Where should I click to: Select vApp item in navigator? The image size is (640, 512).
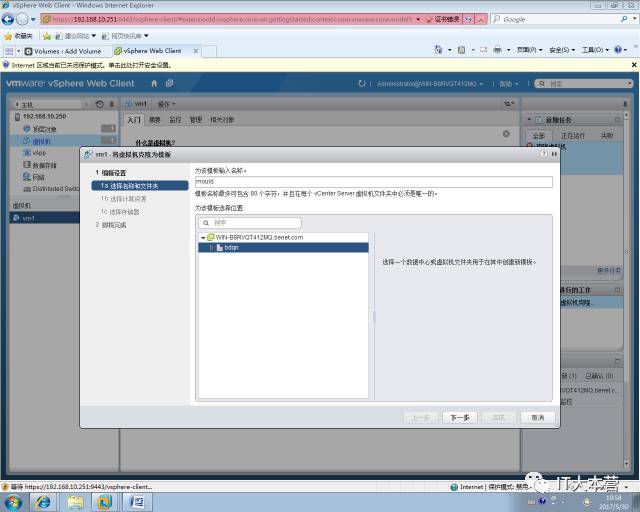39,153
